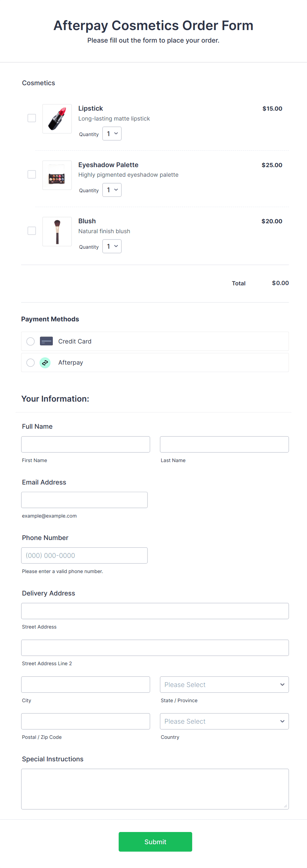The image size is (307, 868).
Task: Click the Blush brush product image
Action: 56,231
